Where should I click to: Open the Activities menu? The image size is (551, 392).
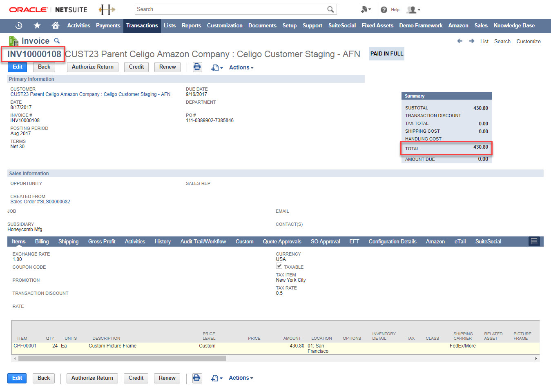point(79,25)
